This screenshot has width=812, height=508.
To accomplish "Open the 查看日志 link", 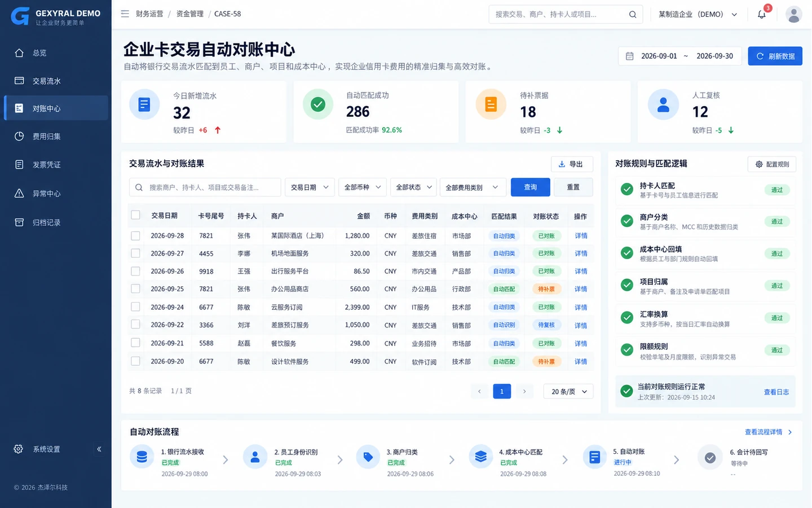I will tap(776, 392).
